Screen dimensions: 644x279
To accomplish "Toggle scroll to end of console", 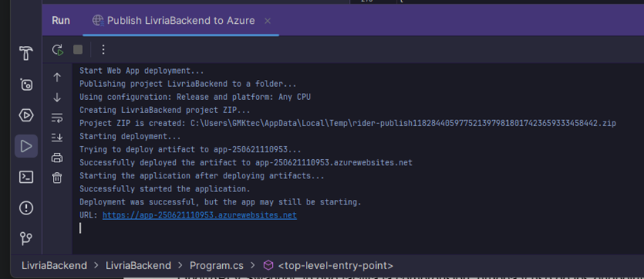I will (x=57, y=138).
